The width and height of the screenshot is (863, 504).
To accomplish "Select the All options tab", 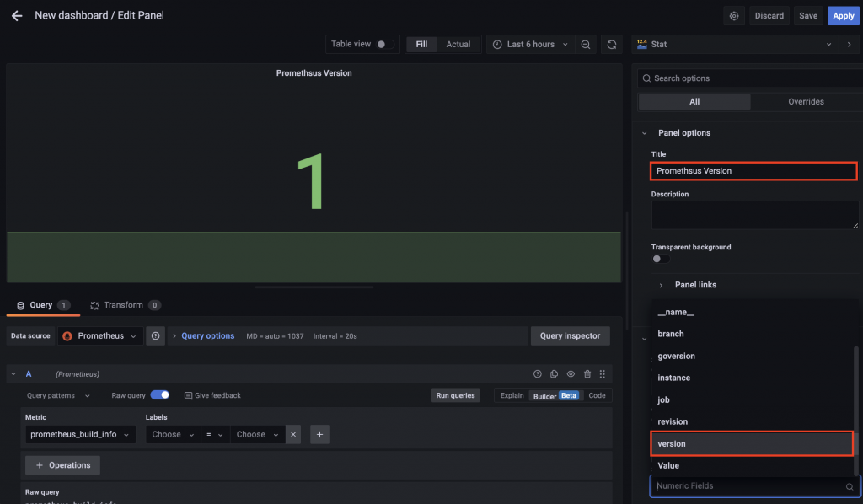I will coord(694,102).
